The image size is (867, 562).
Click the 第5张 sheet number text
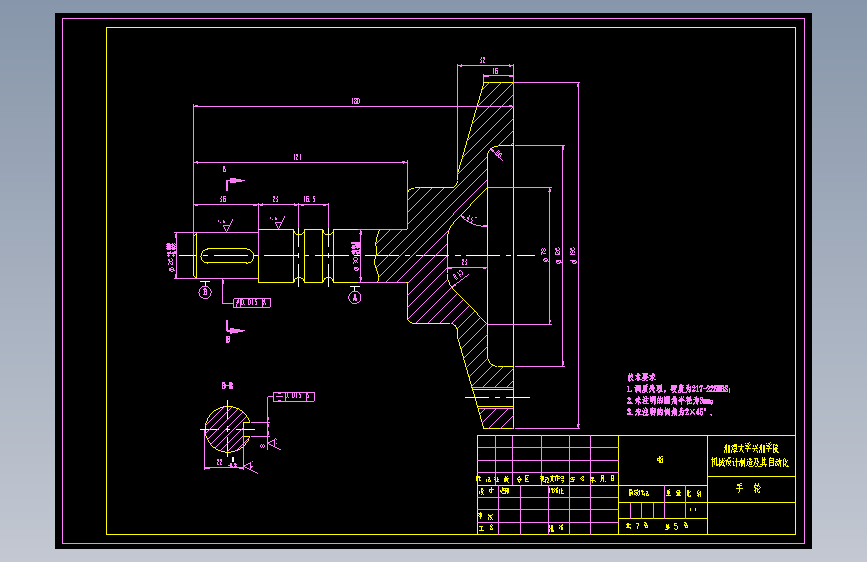(677, 526)
